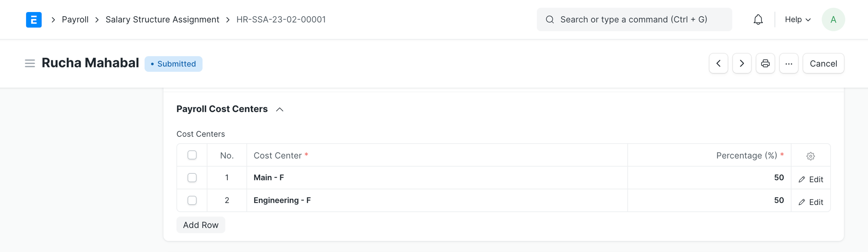The height and width of the screenshot is (252, 868).
Task: Check the Main - F row checkbox
Action: [192, 178]
